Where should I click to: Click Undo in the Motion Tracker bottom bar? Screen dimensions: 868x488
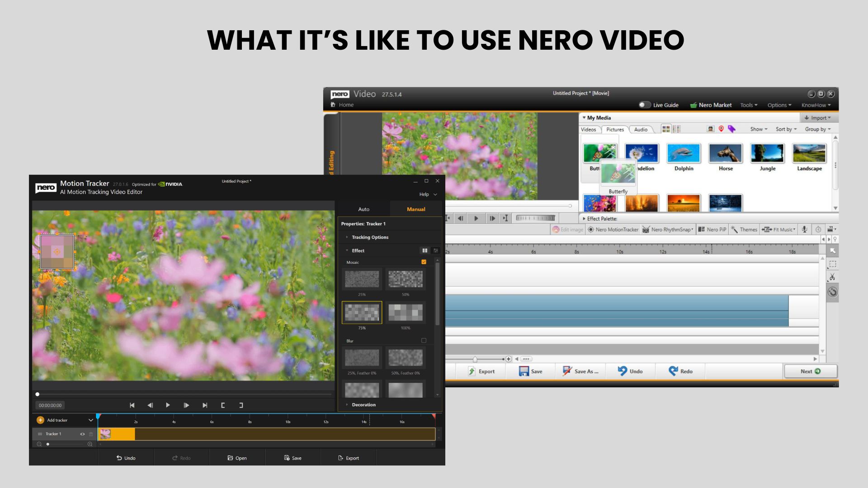click(126, 458)
